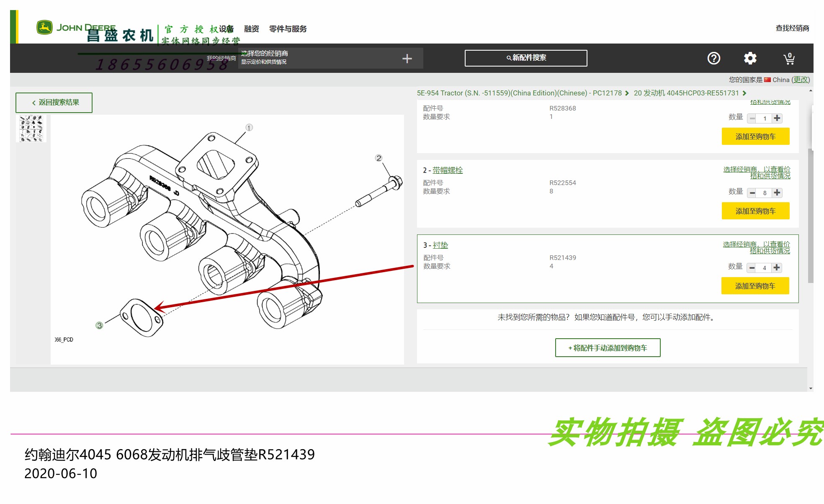824x504 pixels.
Task: Open the 零件与服务 menu
Action: (x=288, y=29)
